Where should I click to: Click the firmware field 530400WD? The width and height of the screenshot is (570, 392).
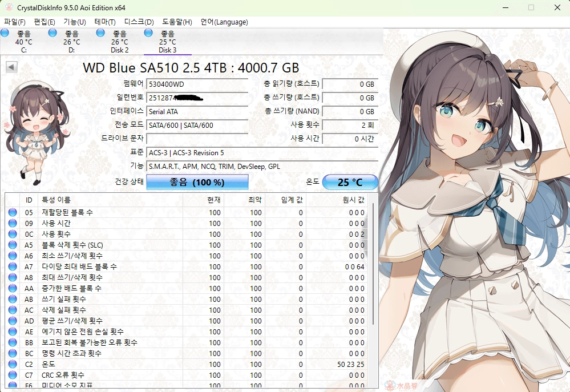pos(197,84)
